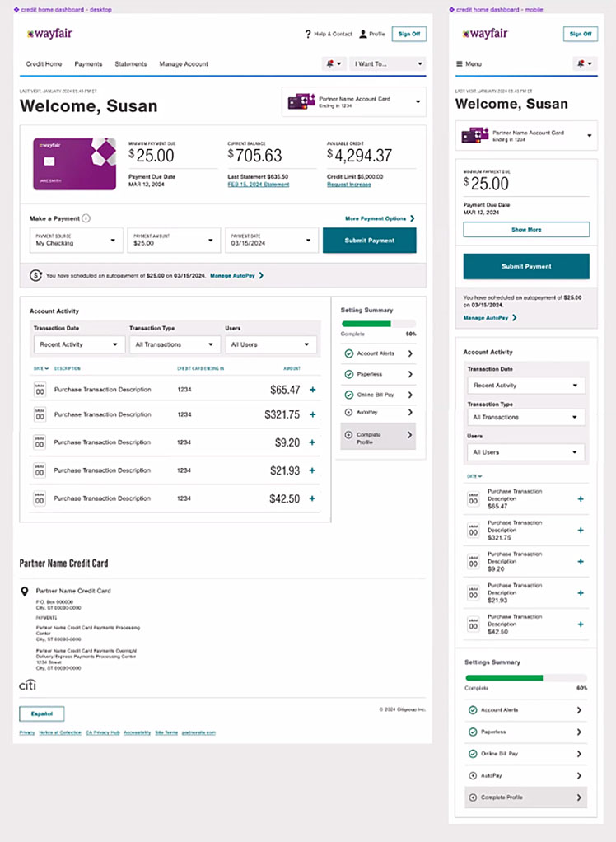Open the Statements navigation tab
The width and height of the screenshot is (616, 842).
pos(131,63)
